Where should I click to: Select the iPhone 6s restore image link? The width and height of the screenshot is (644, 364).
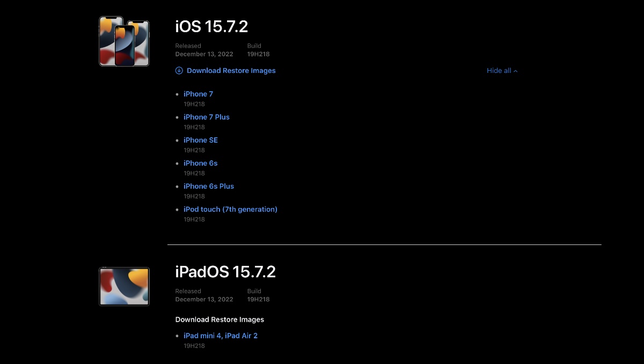pos(200,163)
